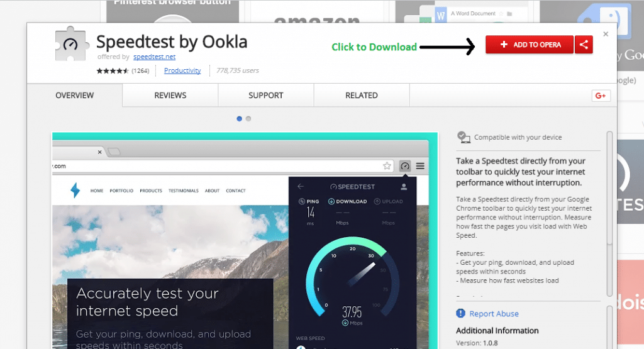
Task: Click the description panel scrollbar
Action: pos(609,214)
